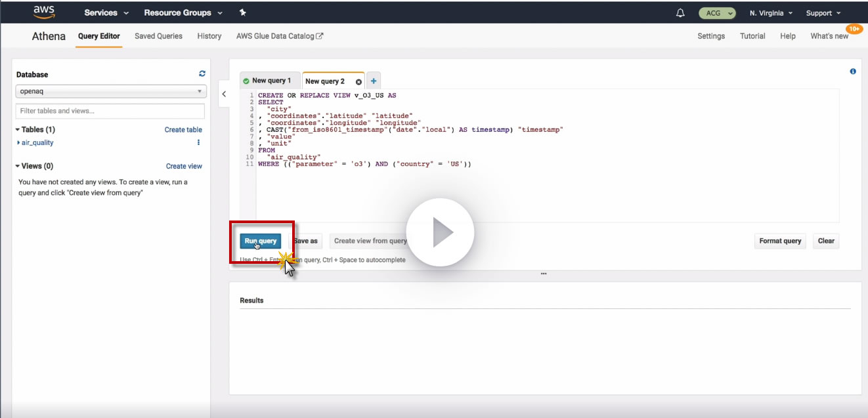This screenshot has height=418, width=868.
Task: Close the New query 2 tab
Action: 358,82
